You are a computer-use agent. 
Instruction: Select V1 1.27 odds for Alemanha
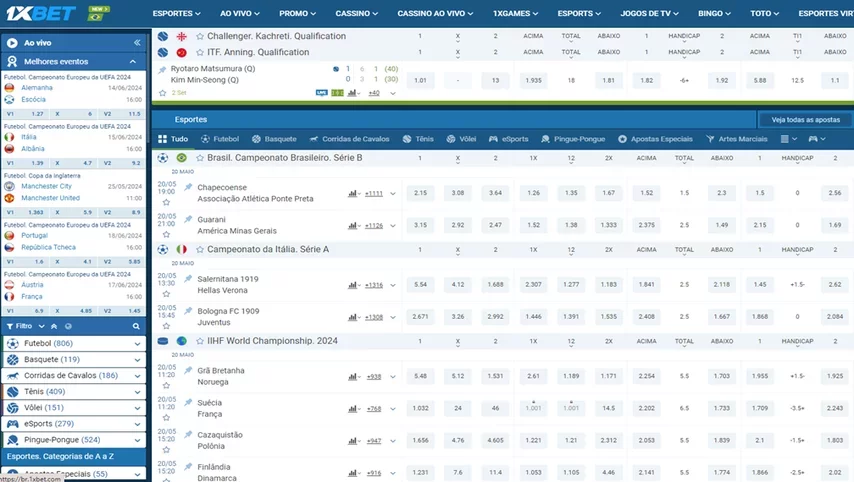coord(26,114)
